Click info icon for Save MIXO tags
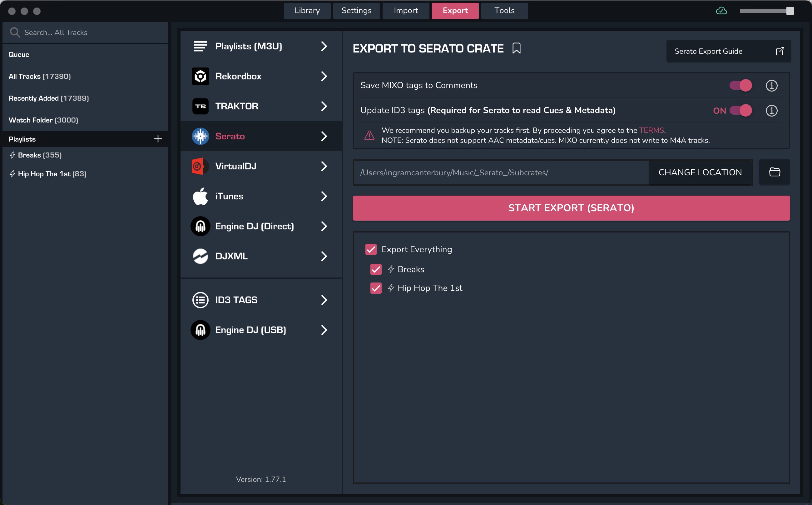812x505 pixels. click(771, 86)
